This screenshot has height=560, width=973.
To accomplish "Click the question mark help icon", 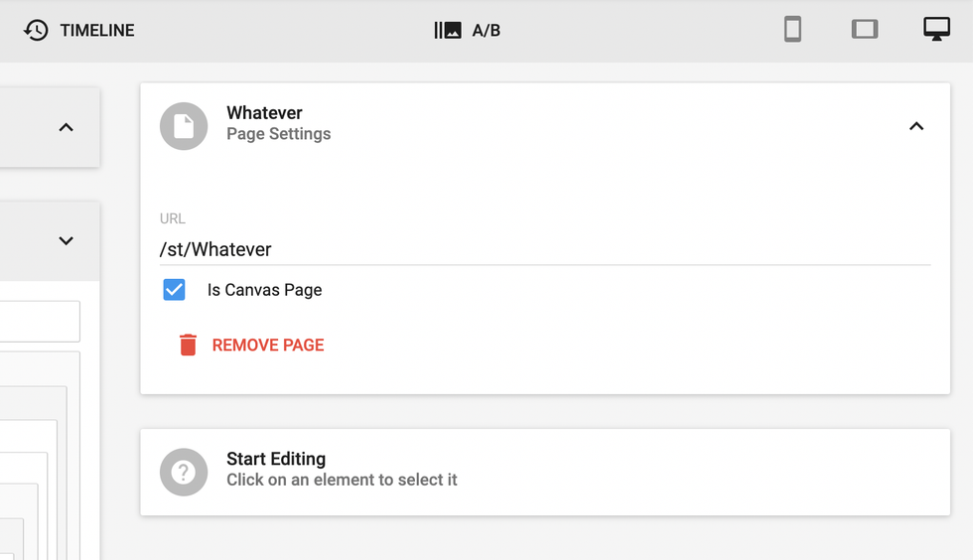I will pos(184,473).
